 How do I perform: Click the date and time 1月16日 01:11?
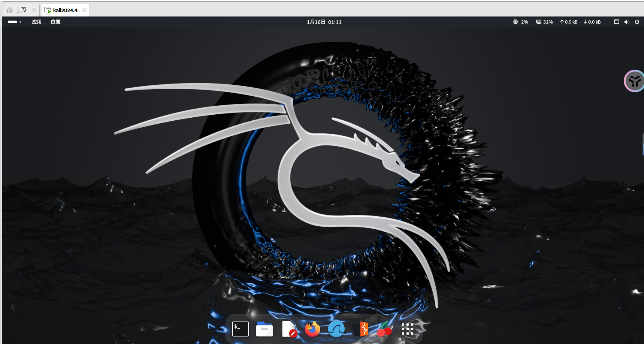(324, 22)
